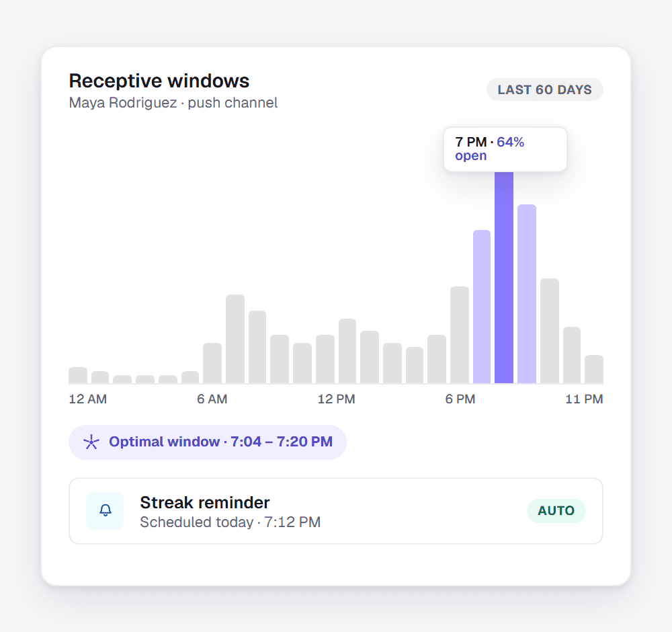The image size is (672, 632).
Task: Select the tall gray 7 AM bar
Action: click(x=235, y=339)
